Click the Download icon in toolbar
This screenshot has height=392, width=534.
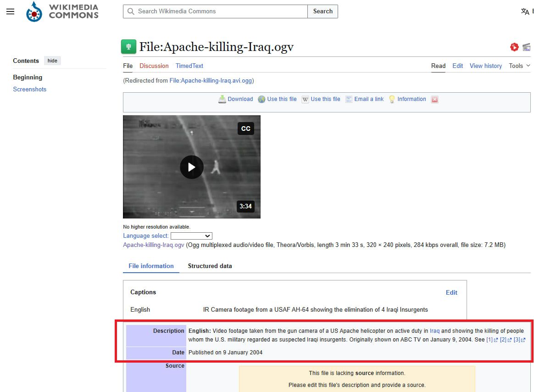(222, 99)
